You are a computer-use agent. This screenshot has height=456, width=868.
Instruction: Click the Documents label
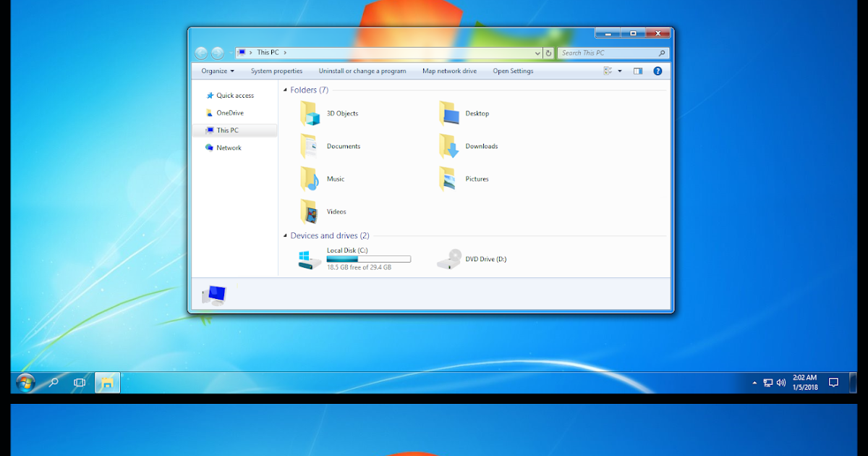tap(344, 146)
